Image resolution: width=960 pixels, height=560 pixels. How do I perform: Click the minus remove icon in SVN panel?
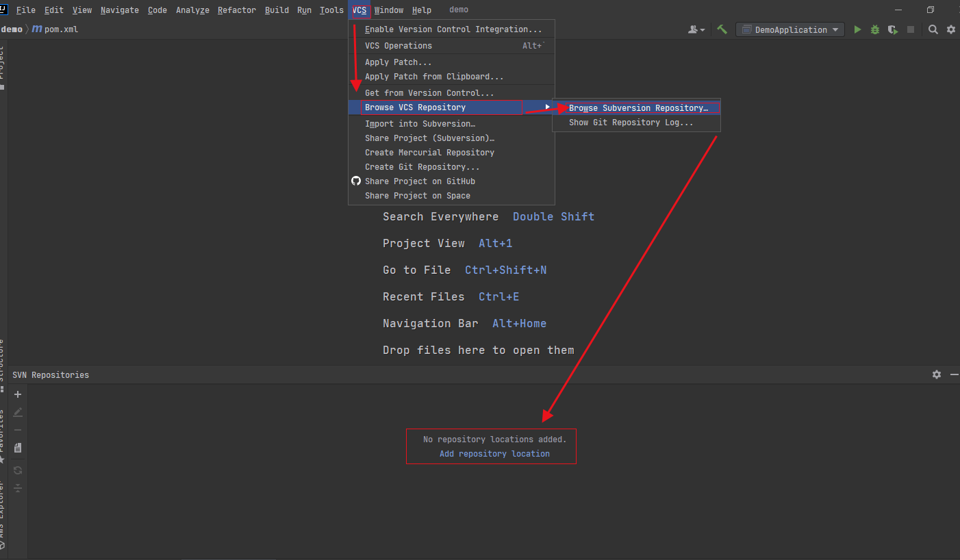(x=18, y=430)
